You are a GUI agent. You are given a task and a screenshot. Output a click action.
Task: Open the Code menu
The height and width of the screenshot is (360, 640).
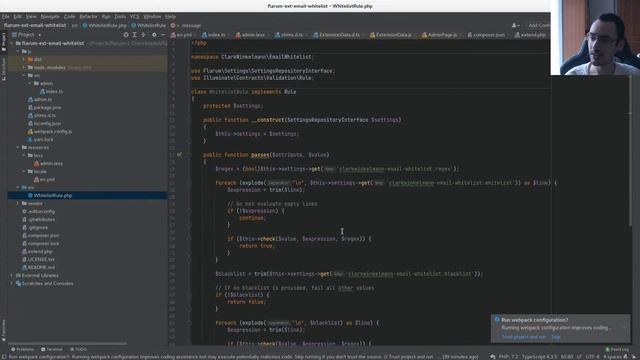click(69, 17)
